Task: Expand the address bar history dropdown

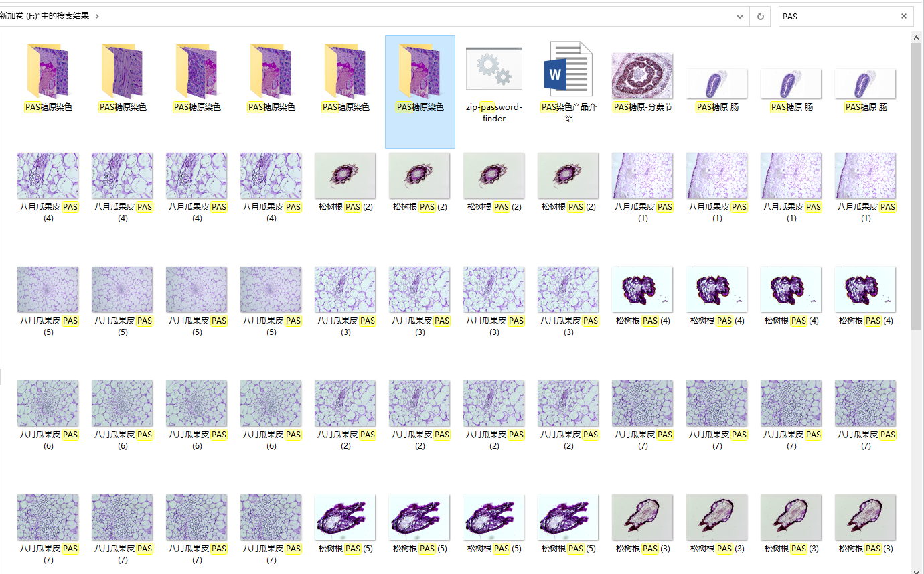Action: pyautogui.click(x=740, y=17)
